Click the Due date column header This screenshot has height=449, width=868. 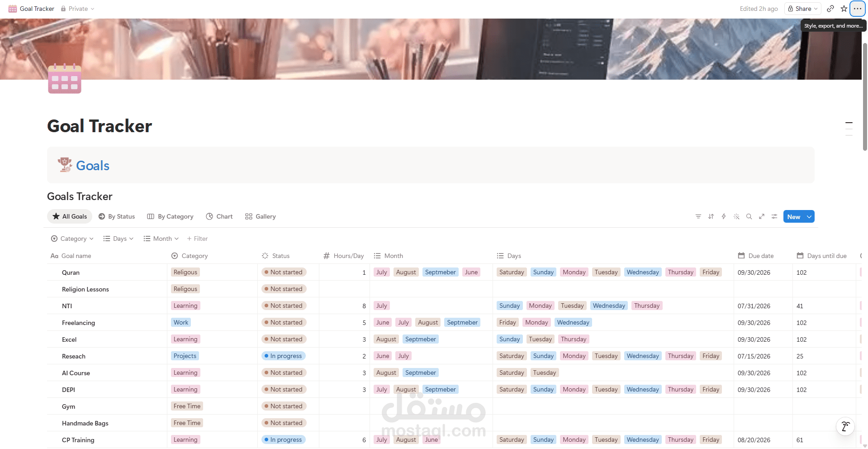pyautogui.click(x=764, y=256)
